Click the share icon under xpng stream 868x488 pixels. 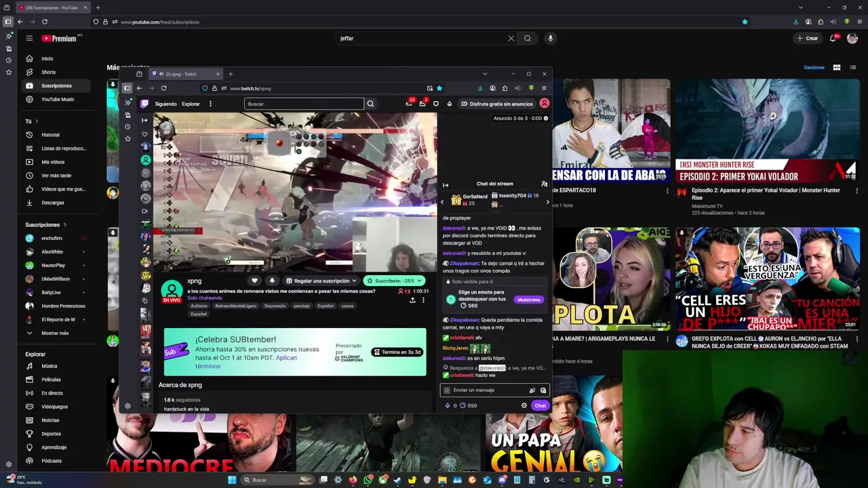pyautogui.click(x=412, y=300)
